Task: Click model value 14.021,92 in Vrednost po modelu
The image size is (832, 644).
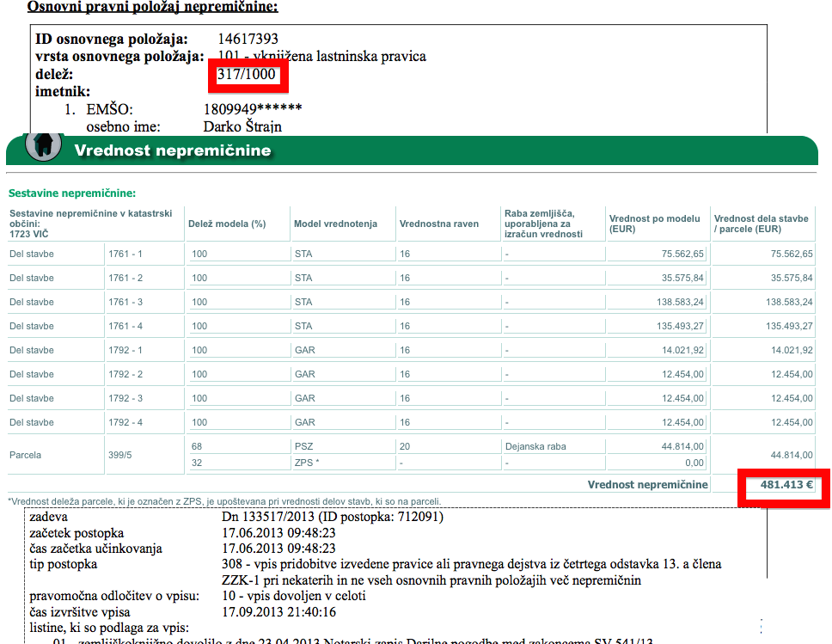Action: point(682,350)
